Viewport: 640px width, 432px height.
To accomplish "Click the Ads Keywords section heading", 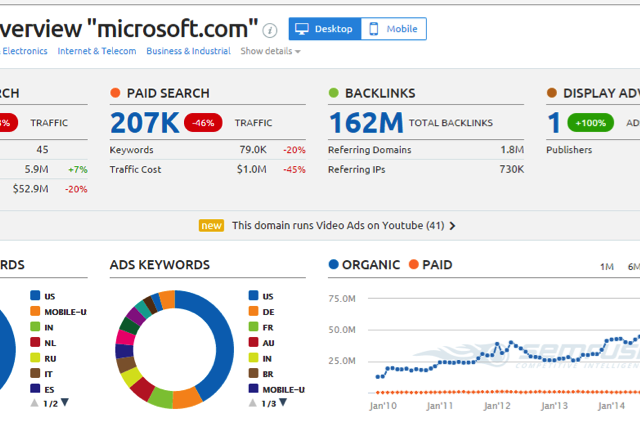I will pyautogui.click(x=160, y=265).
